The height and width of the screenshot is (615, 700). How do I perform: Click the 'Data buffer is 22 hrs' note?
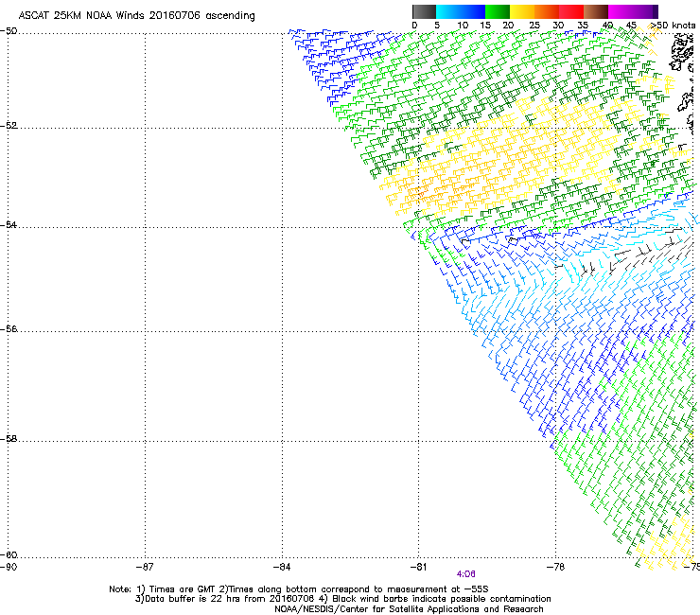[x=342, y=599]
